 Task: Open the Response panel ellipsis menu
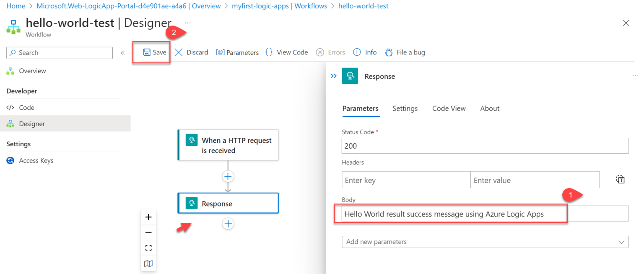point(635,76)
